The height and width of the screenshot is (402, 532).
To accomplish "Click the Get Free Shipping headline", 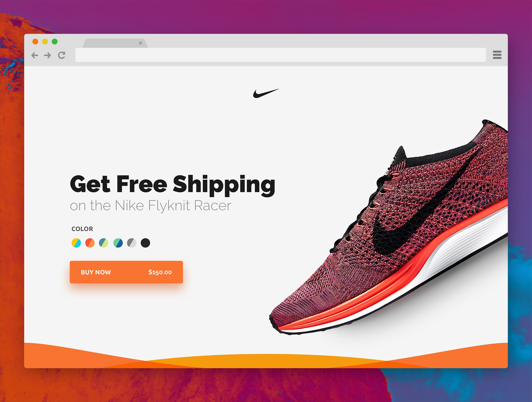I will [x=173, y=184].
